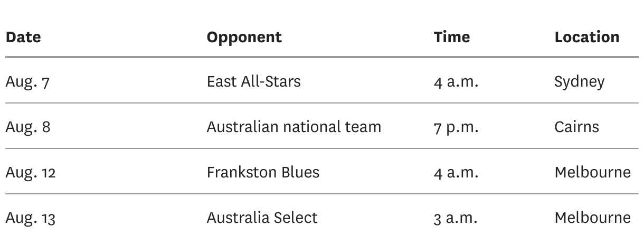This screenshot has width=644, height=244.
Task: Click the Sydney location cell
Action: pos(579,82)
